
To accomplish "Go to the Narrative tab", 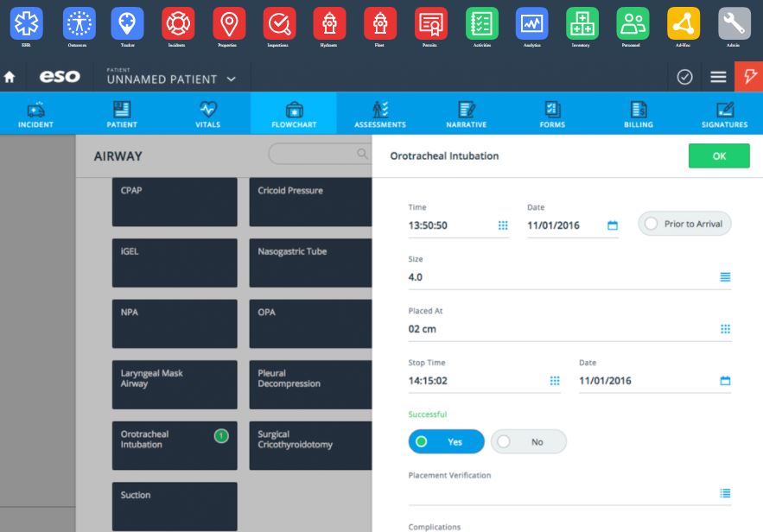I will pyautogui.click(x=466, y=113).
